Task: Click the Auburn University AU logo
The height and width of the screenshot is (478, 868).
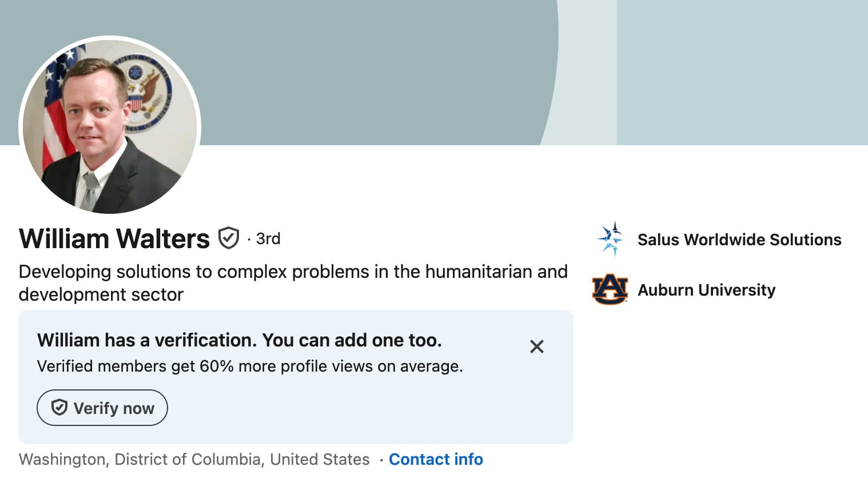Action: coord(610,289)
